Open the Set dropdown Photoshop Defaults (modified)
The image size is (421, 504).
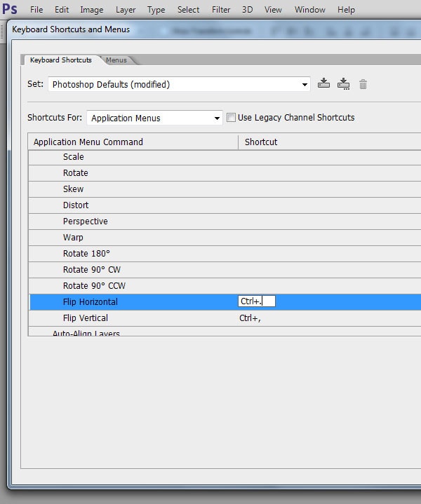[x=180, y=84]
